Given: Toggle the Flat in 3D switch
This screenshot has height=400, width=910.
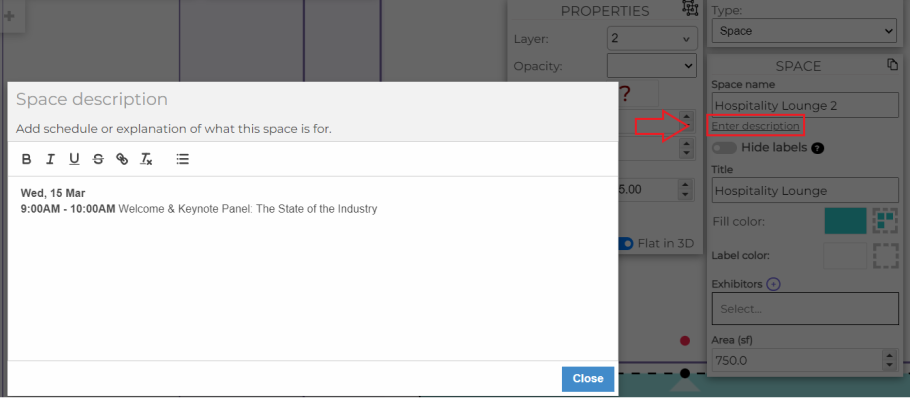Looking at the screenshot, I should pyautogui.click(x=626, y=244).
